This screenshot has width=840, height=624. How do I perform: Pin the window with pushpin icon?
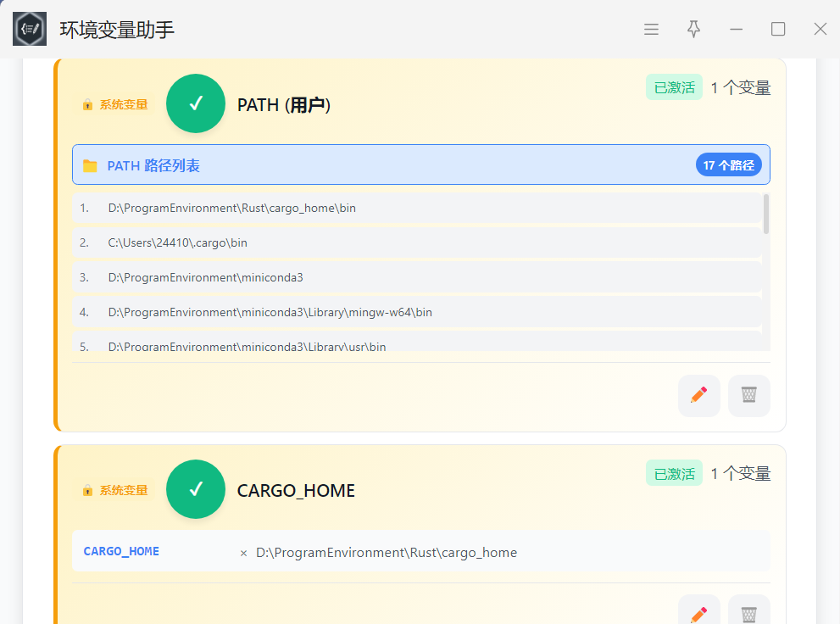coord(693,29)
